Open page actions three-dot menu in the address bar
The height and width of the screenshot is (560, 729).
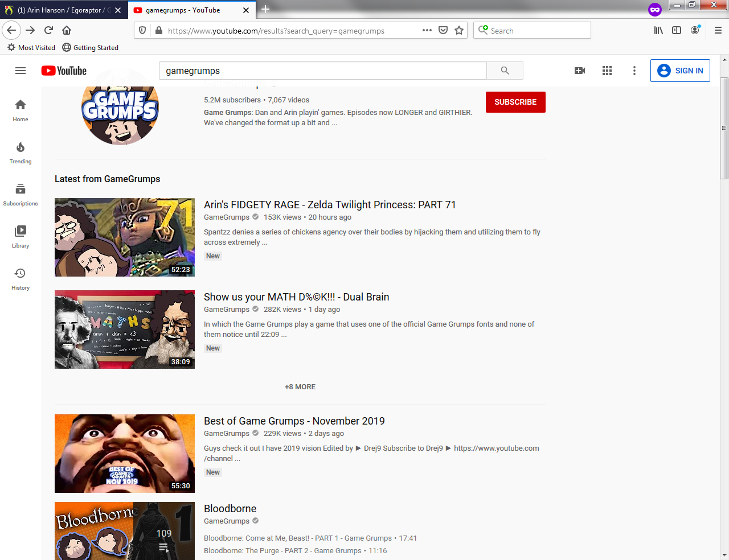427,30
